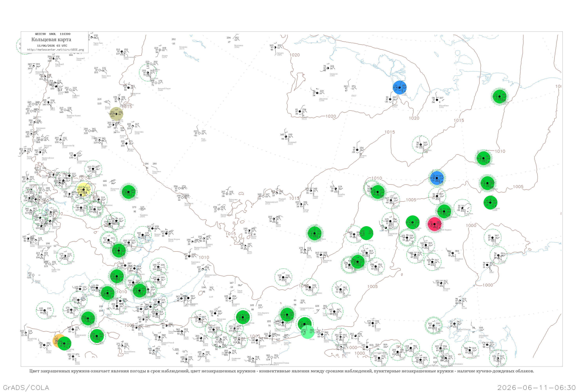Click the station label "Джалинда"
588x392 pixels.
pos(323,99)
